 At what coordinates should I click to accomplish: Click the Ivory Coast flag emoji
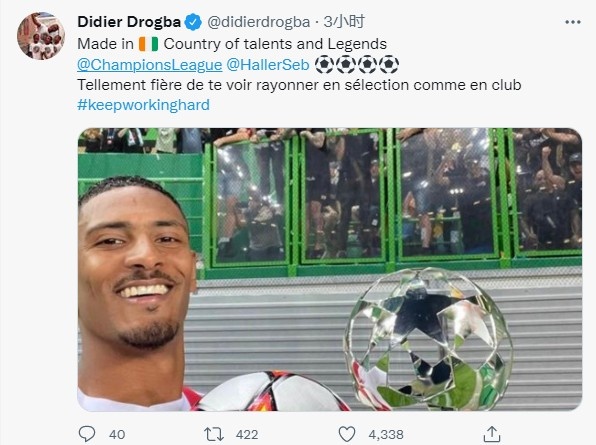click(x=148, y=44)
